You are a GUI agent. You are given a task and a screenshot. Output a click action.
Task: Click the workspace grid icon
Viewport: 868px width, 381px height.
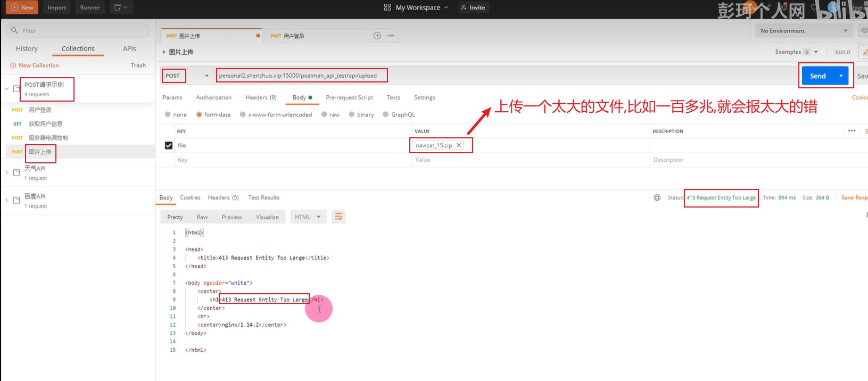tap(387, 7)
